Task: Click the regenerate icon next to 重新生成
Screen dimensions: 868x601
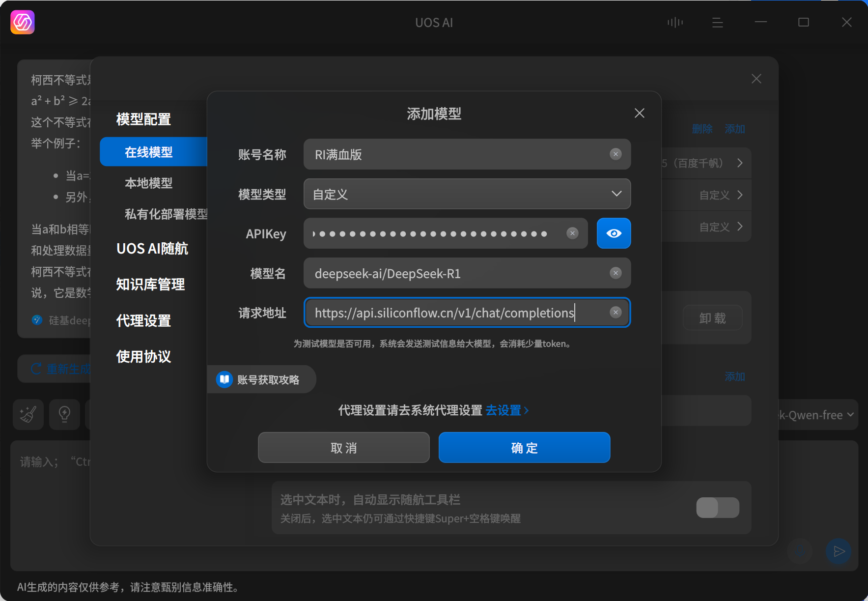Action: tap(36, 369)
